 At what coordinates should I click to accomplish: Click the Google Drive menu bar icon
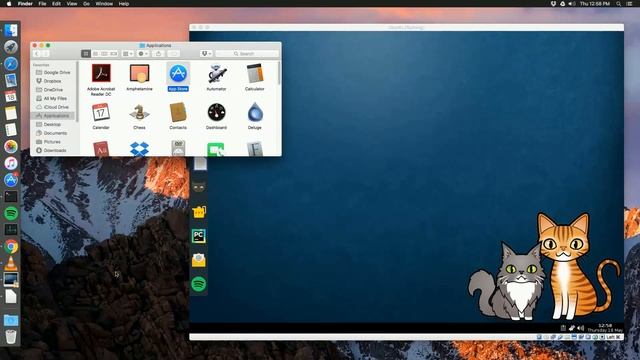click(562, 4)
